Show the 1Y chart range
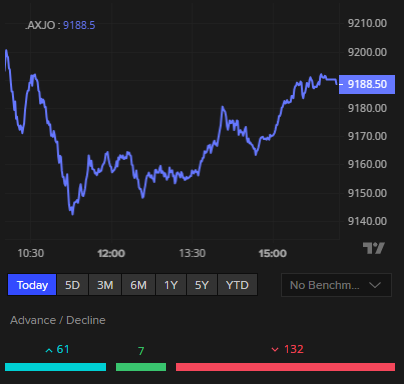404x384 pixels. point(171,285)
